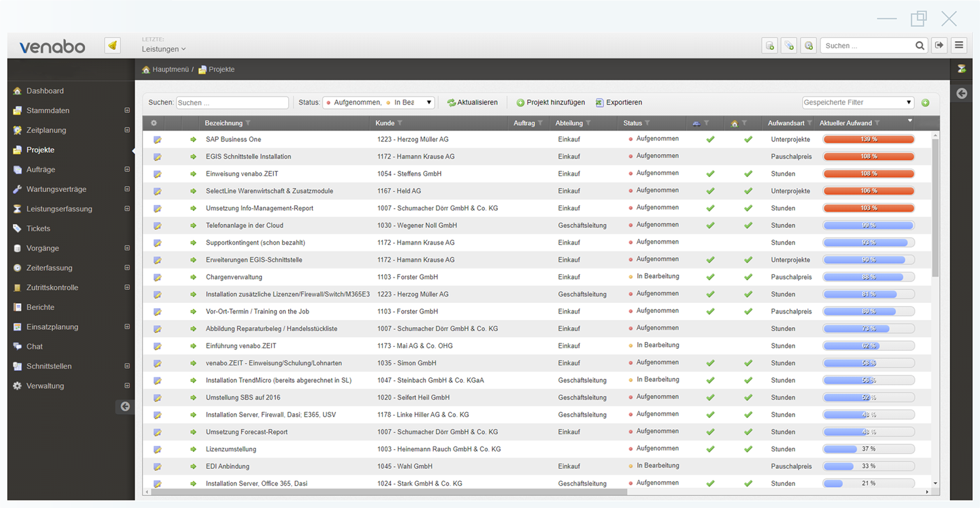Click house-column checkmark for Lizenzumstellung row
This screenshot has width=980, height=508.
pos(748,449)
